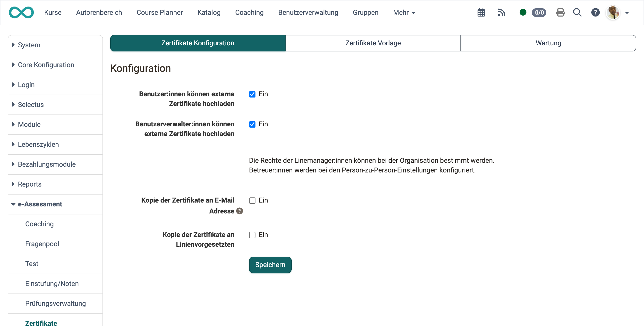Open the Mehr dropdown menu

pos(404,12)
